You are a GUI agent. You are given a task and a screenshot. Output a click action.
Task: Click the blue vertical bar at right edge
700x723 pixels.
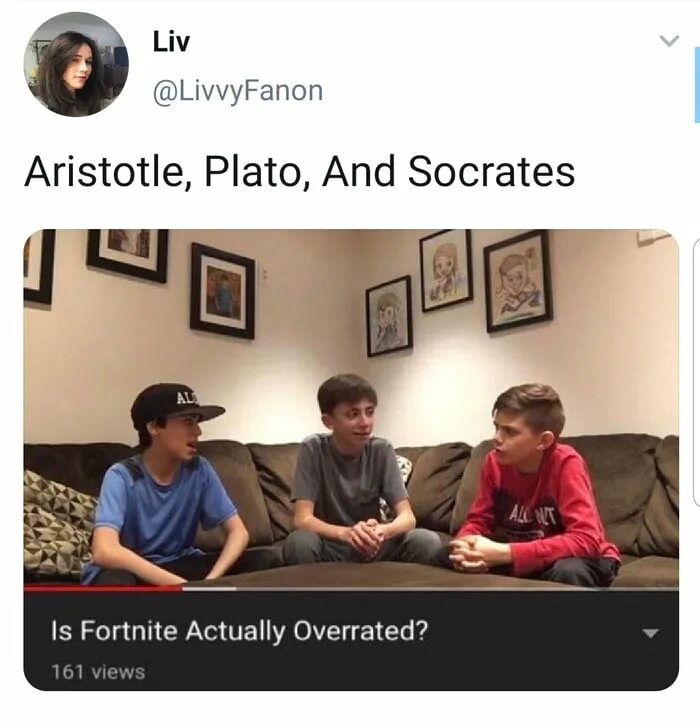coord(697,85)
